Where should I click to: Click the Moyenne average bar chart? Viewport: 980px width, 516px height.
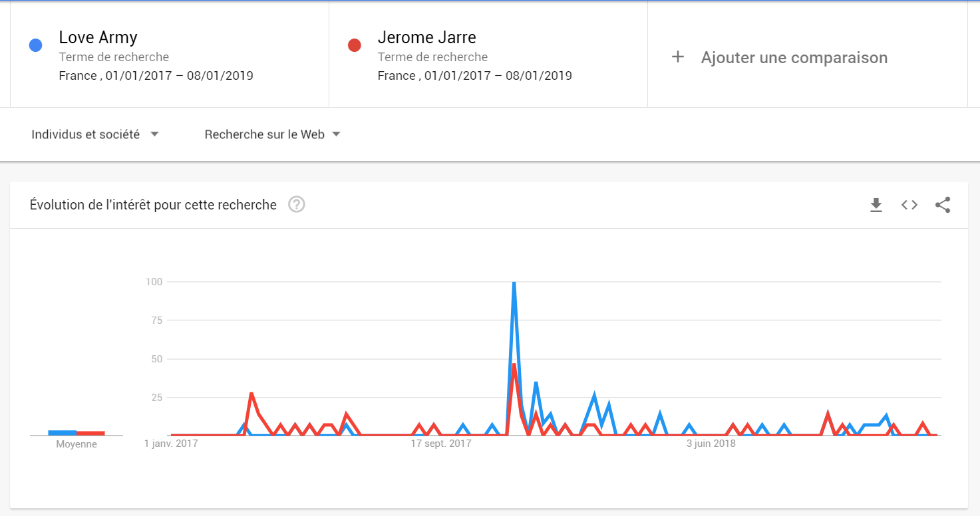[x=77, y=433]
